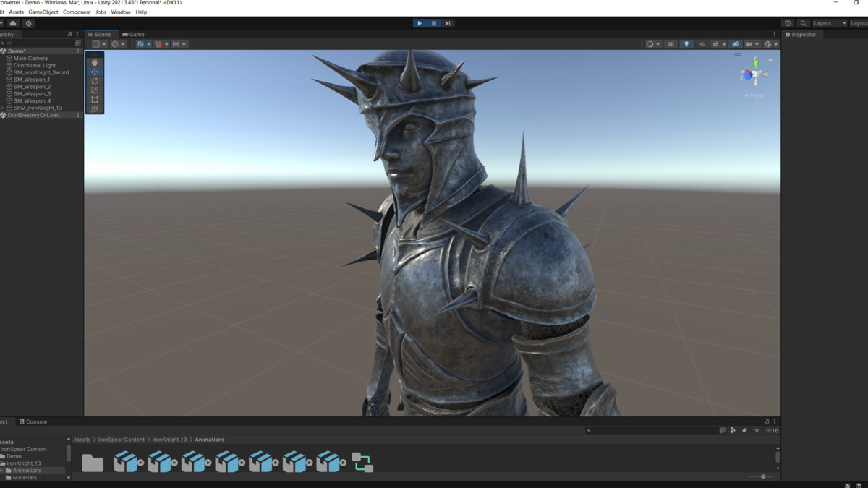This screenshot has width=868, height=488.
Task: Expand SKM_IronKnight_13 in the Hierarchy
Action: [x=3, y=108]
